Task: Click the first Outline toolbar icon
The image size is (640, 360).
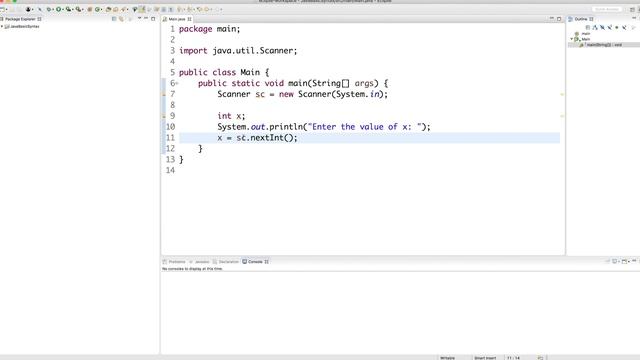Action: [588, 27]
